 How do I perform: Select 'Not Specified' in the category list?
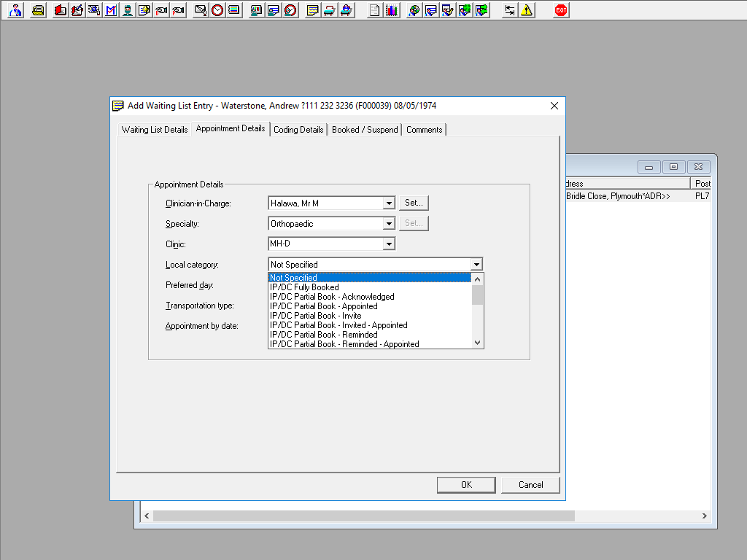click(370, 278)
